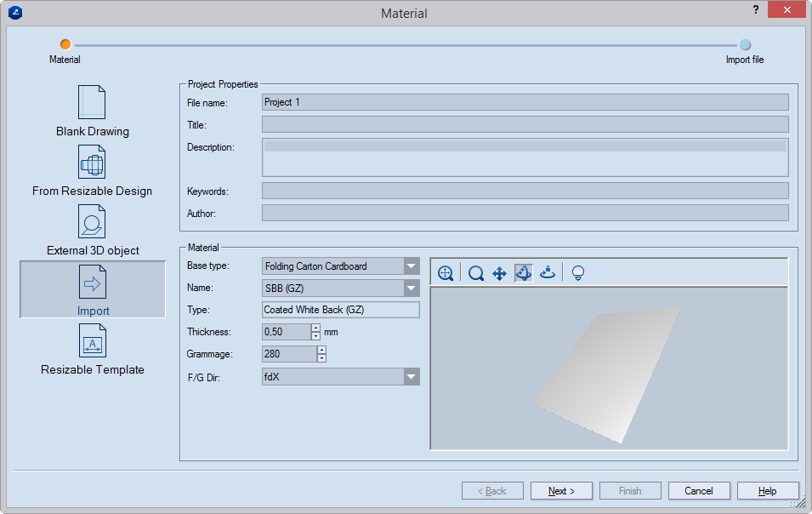Click the rotate-around-axis icon
The height and width of the screenshot is (514, 812).
[x=548, y=273]
